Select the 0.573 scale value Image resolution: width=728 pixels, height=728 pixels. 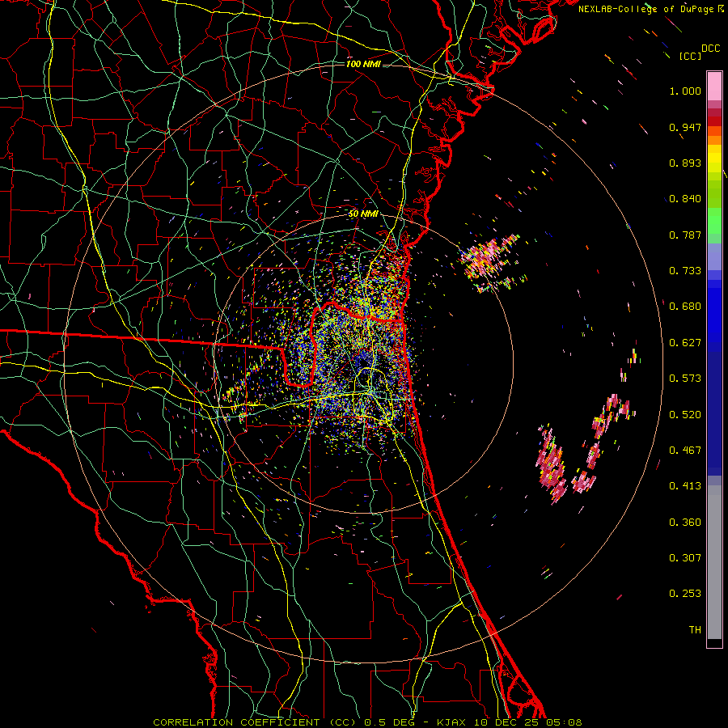tap(685, 379)
